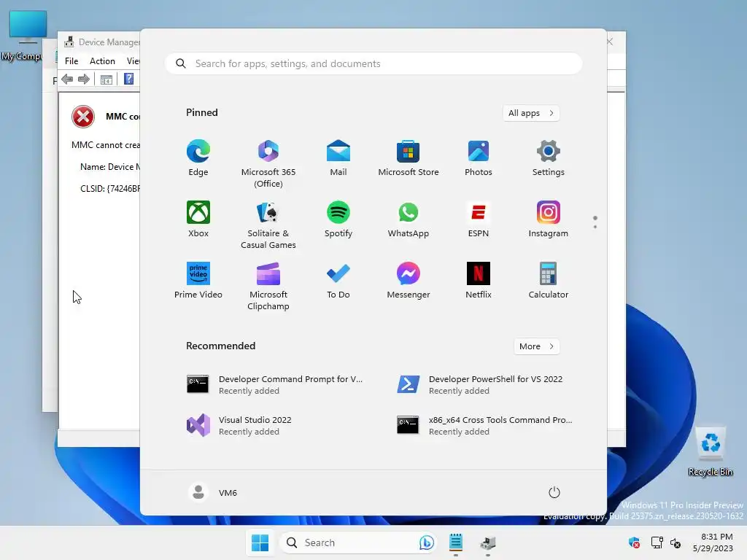The image size is (747, 560).
Task: Open Settings from the pinned section
Action: [x=549, y=157]
